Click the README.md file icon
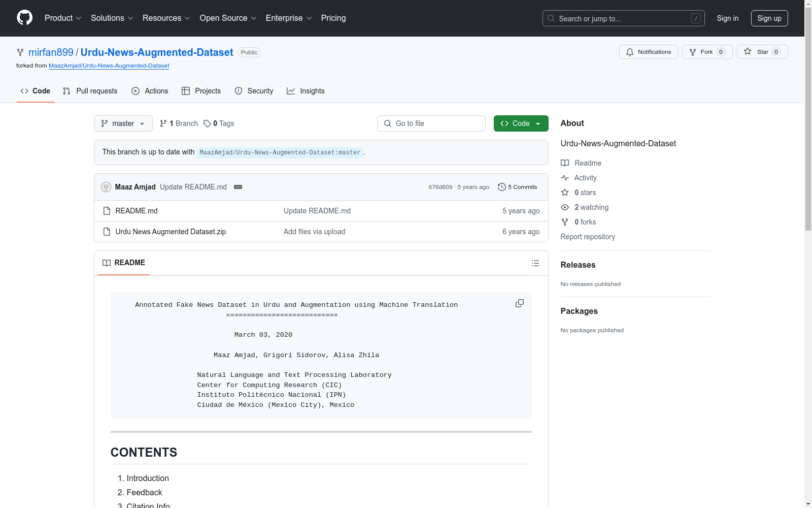Image resolution: width=812 pixels, height=508 pixels. 107,211
